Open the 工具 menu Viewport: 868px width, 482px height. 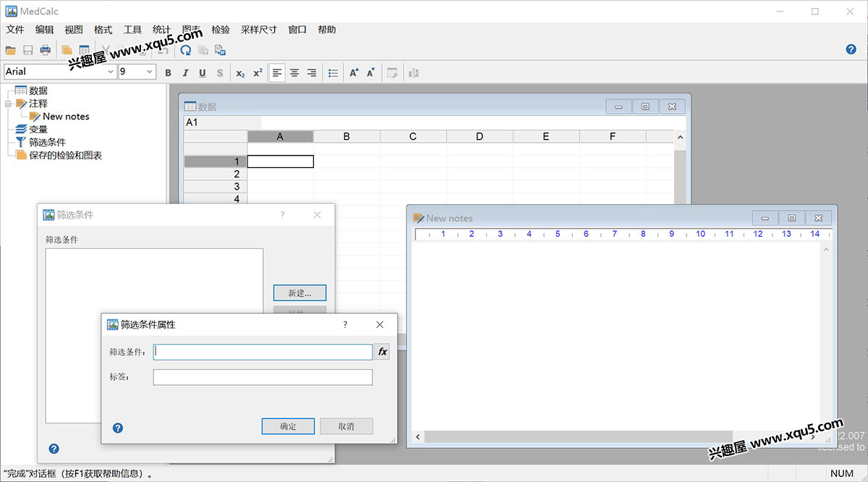click(x=132, y=30)
